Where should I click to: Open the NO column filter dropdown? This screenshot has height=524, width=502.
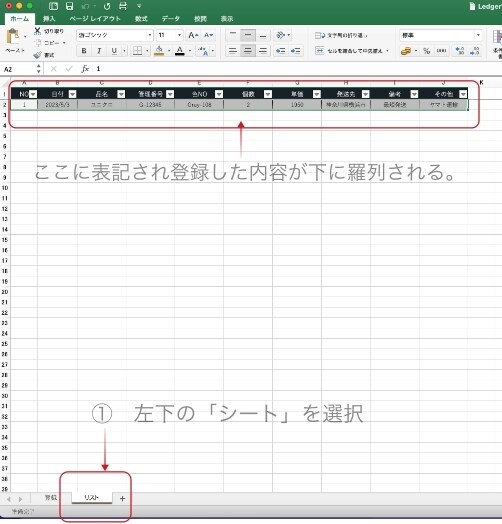click(x=33, y=94)
